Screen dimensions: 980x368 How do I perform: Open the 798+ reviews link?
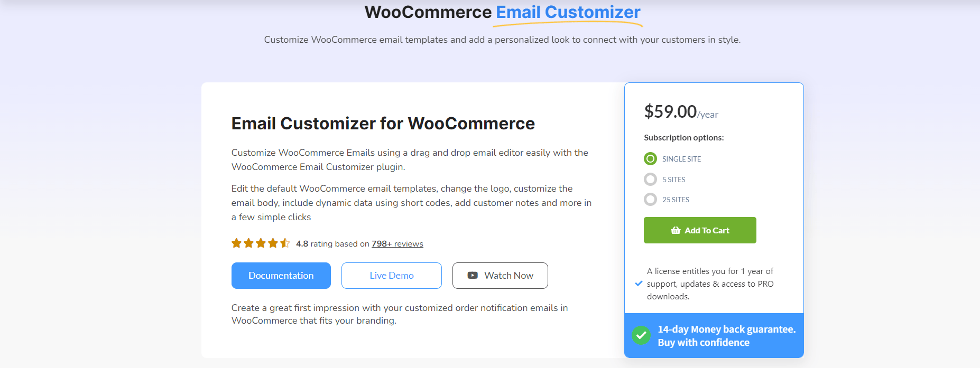(397, 243)
